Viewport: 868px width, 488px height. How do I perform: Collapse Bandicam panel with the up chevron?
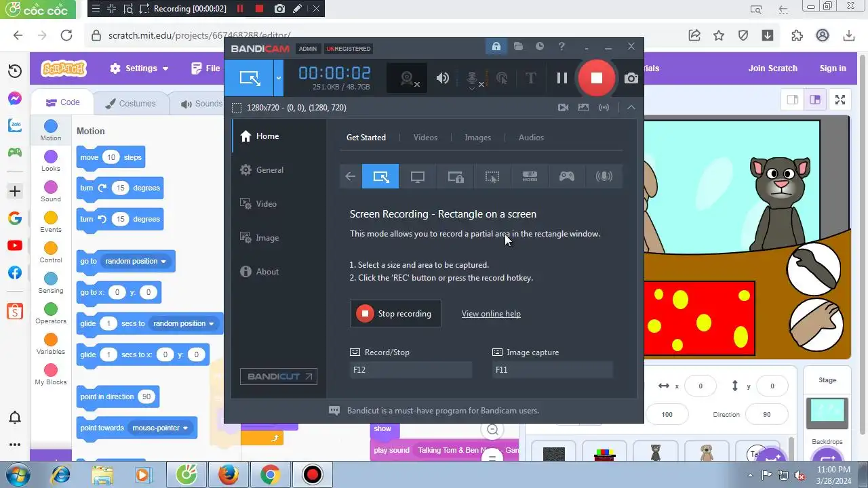click(x=631, y=107)
